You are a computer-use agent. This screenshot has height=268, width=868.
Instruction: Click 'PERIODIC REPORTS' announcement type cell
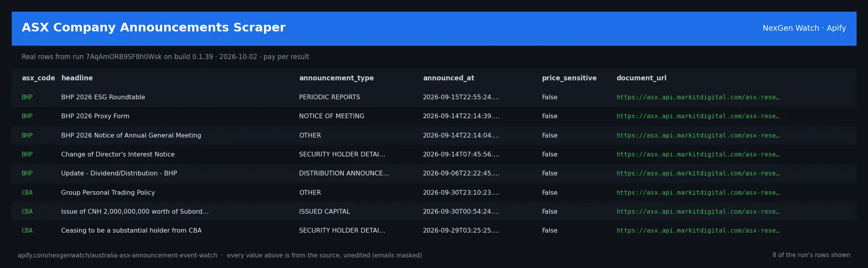pyautogui.click(x=329, y=97)
